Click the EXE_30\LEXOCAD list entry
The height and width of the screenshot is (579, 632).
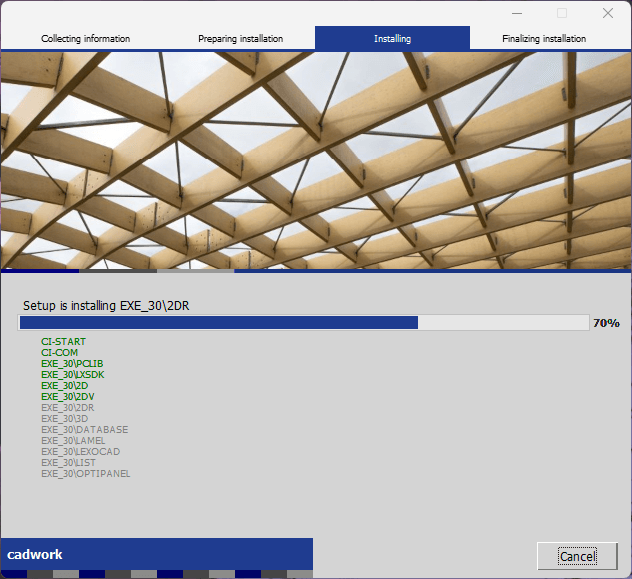(81, 452)
